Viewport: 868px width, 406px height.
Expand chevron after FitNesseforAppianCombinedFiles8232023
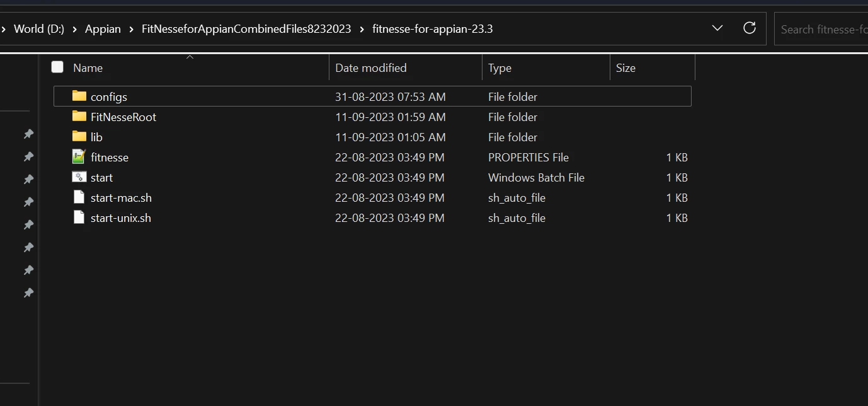(362, 29)
